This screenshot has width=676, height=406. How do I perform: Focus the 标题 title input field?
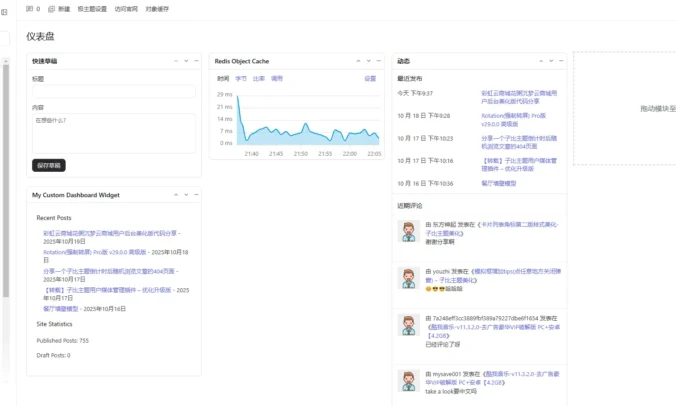[x=114, y=91]
